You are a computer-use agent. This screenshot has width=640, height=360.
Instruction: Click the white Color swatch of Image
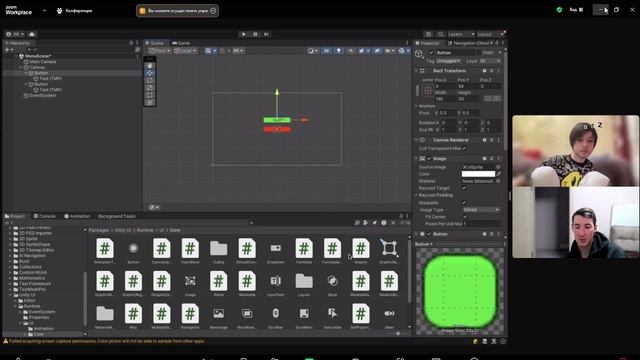(478, 174)
